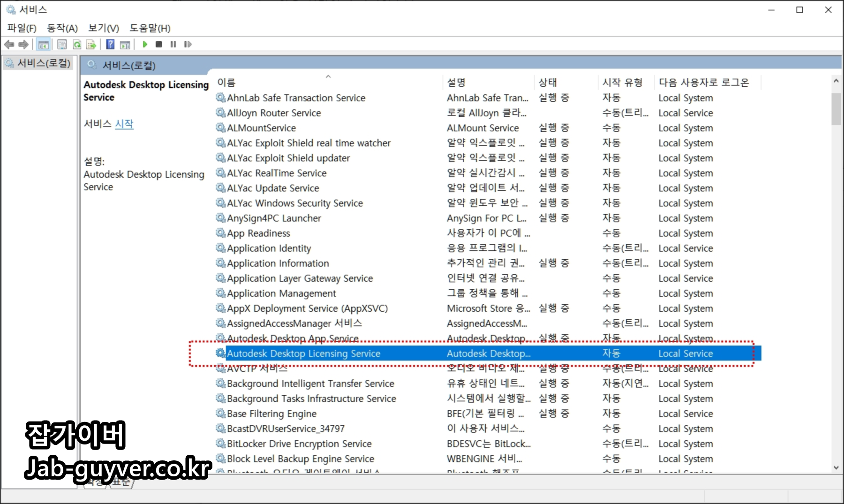Select Autodesk Desktop Licensing Service row

pos(488,354)
